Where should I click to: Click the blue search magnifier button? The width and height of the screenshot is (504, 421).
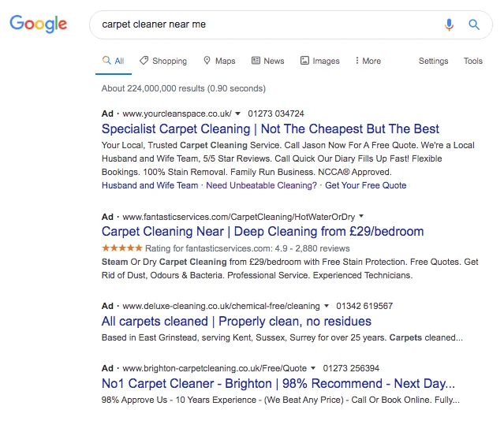pyautogui.click(x=474, y=24)
